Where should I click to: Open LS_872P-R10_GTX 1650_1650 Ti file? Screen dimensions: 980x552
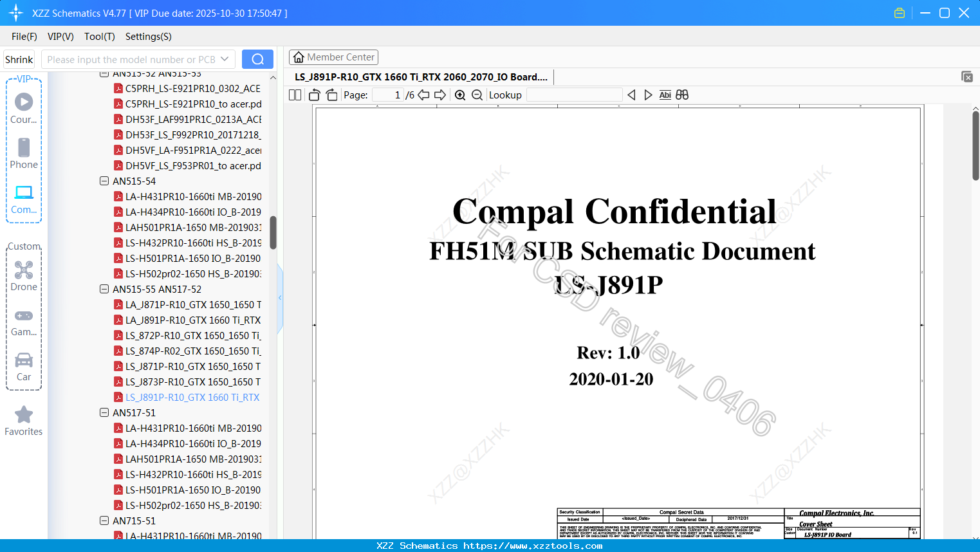[193, 335]
